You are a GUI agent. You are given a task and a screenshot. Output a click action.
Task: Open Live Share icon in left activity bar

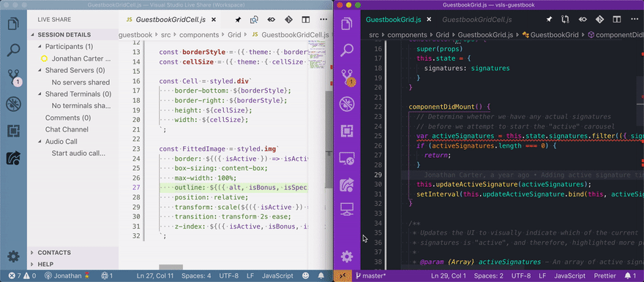(13, 158)
